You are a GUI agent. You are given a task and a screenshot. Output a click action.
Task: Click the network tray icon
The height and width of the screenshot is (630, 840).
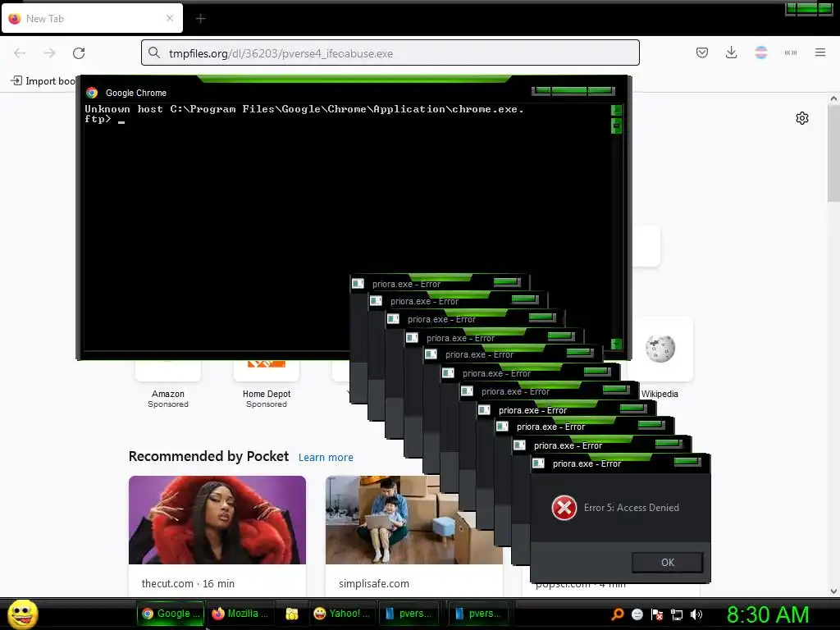(677, 614)
